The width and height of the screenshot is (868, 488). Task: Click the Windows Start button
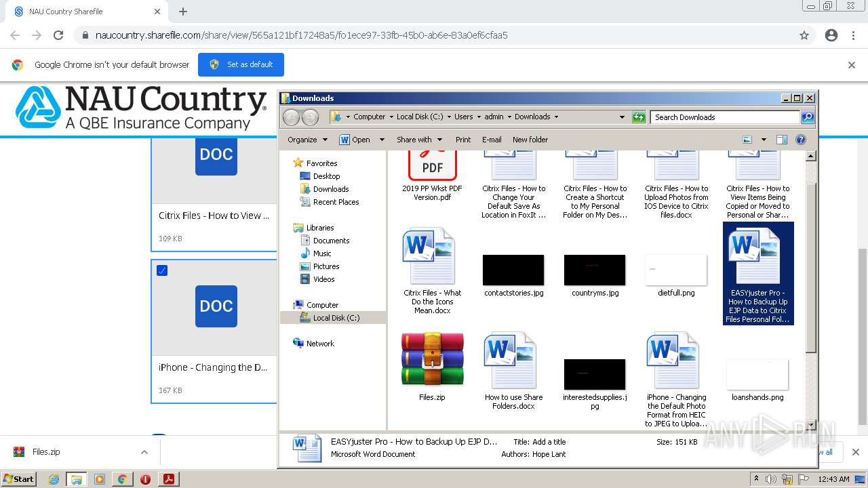coord(19,479)
